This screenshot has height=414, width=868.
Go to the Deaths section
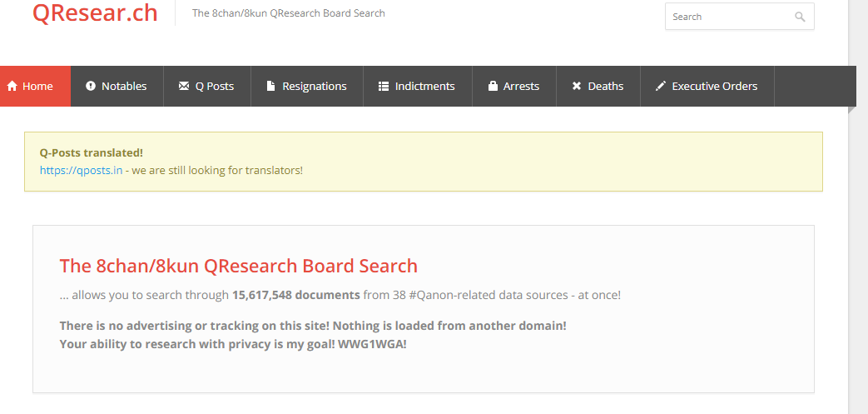[598, 87]
